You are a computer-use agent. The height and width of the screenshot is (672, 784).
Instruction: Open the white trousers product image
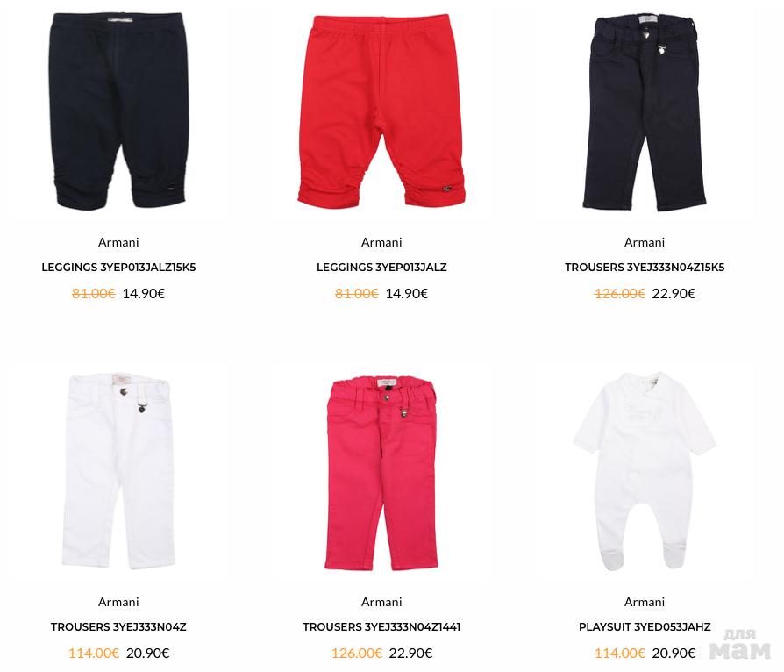coord(118,471)
